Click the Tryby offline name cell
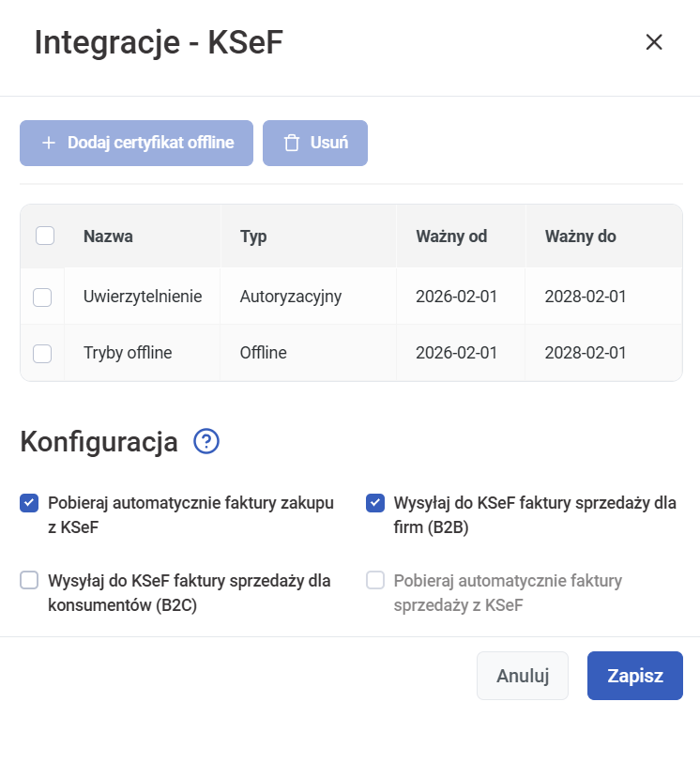The width and height of the screenshot is (700, 763). pos(128,354)
